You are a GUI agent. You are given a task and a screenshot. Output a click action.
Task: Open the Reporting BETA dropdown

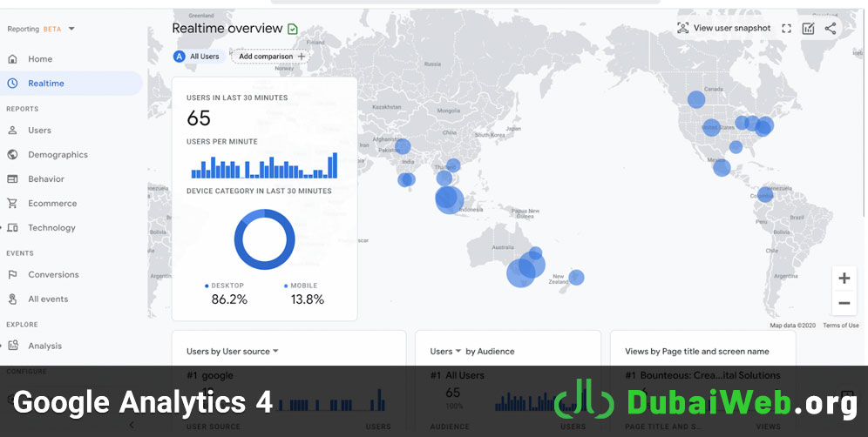pos(41,30)
